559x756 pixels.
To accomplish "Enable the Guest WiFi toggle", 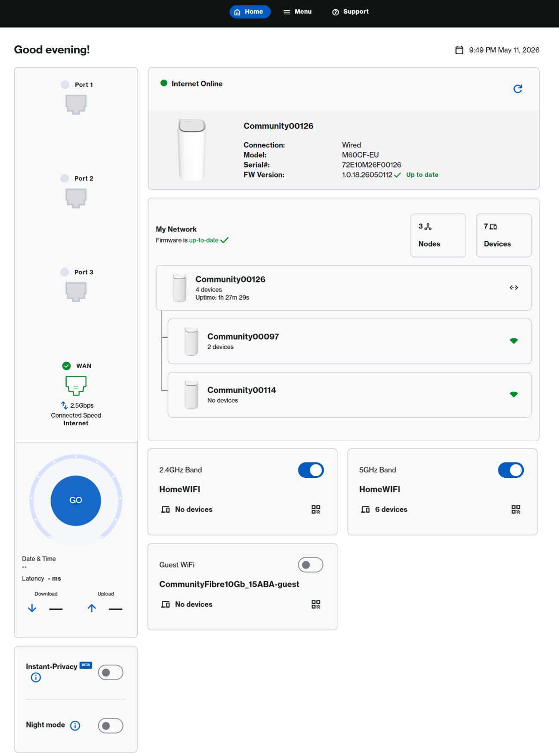I will 311,565.
